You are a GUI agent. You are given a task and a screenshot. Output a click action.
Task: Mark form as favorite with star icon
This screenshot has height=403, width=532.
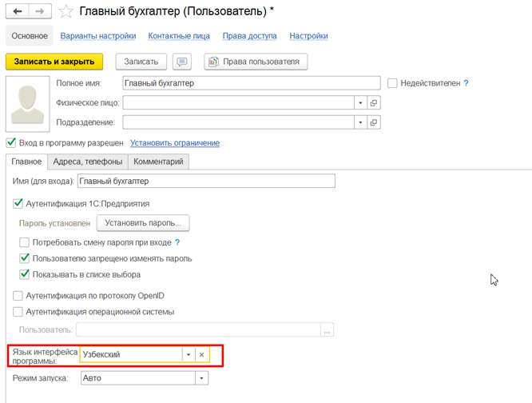67,11
